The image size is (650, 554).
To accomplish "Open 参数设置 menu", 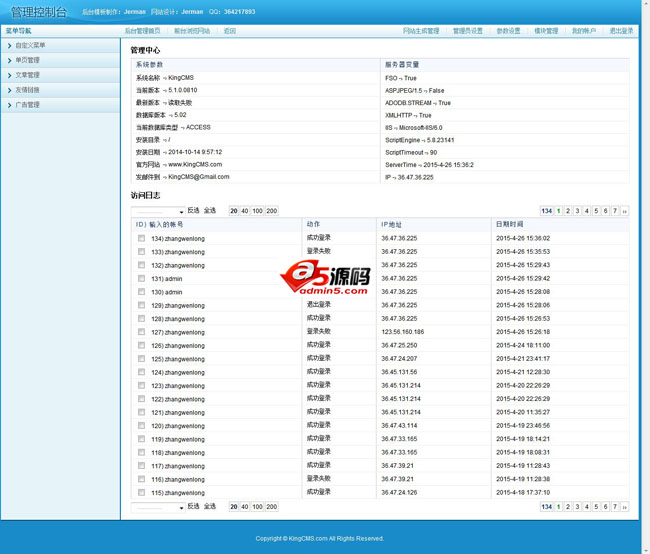I will 508,31.
